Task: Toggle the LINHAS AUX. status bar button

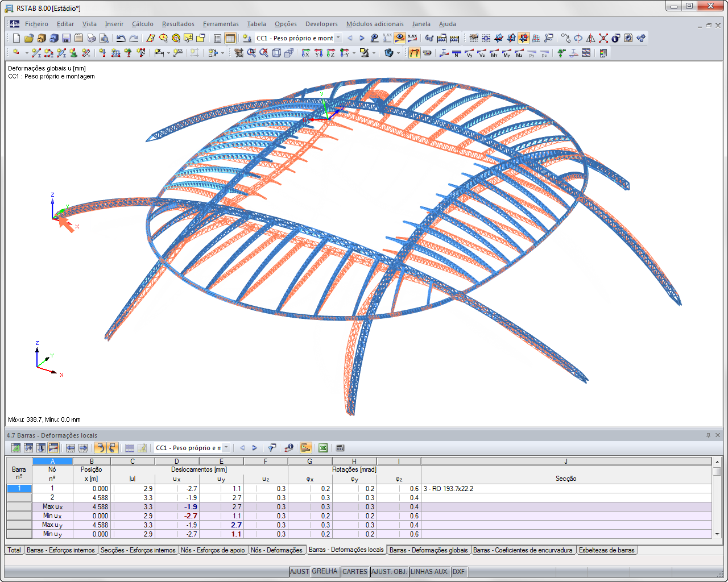Action: coord(429,572)
